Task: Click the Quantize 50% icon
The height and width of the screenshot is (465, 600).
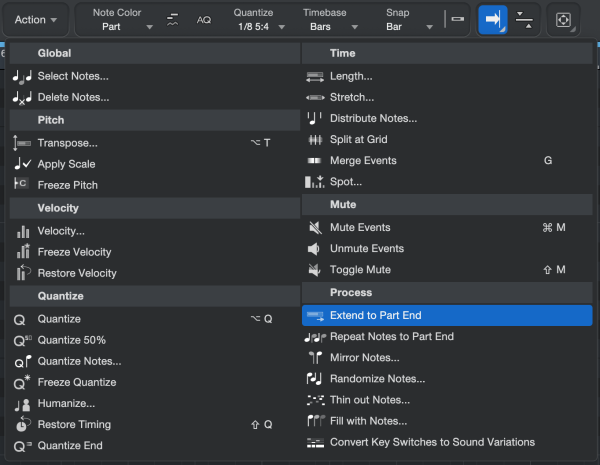Action: pos(23,340)
